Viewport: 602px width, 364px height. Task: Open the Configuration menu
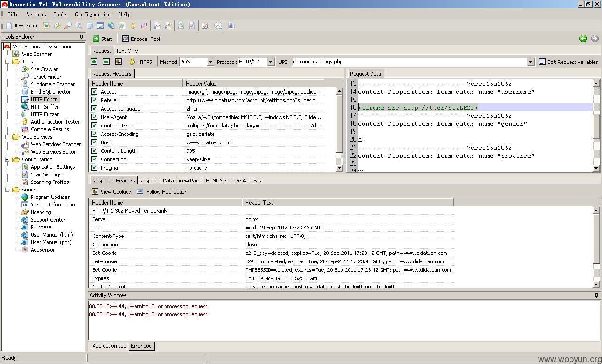click(93, 14)
